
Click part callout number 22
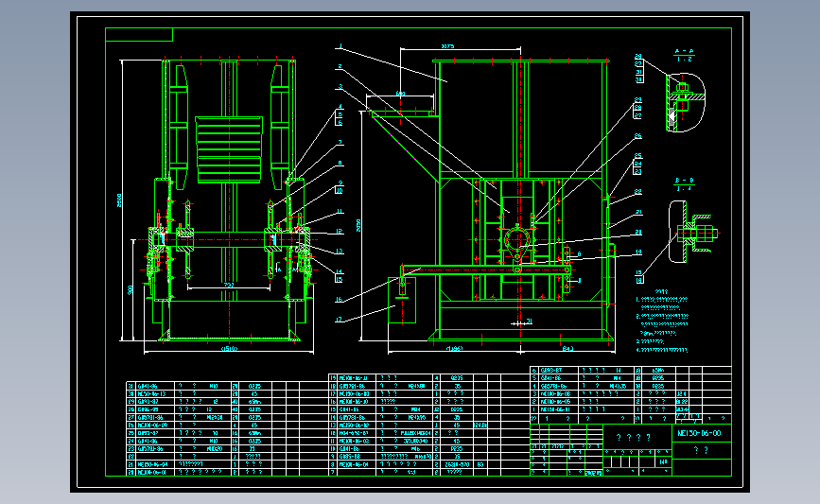click(638, 192)
